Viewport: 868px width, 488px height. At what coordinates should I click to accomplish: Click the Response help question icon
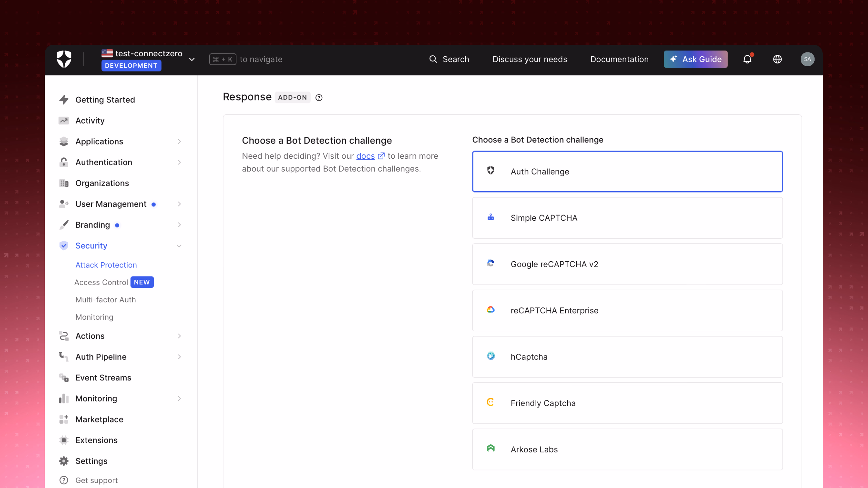[319, 98]
